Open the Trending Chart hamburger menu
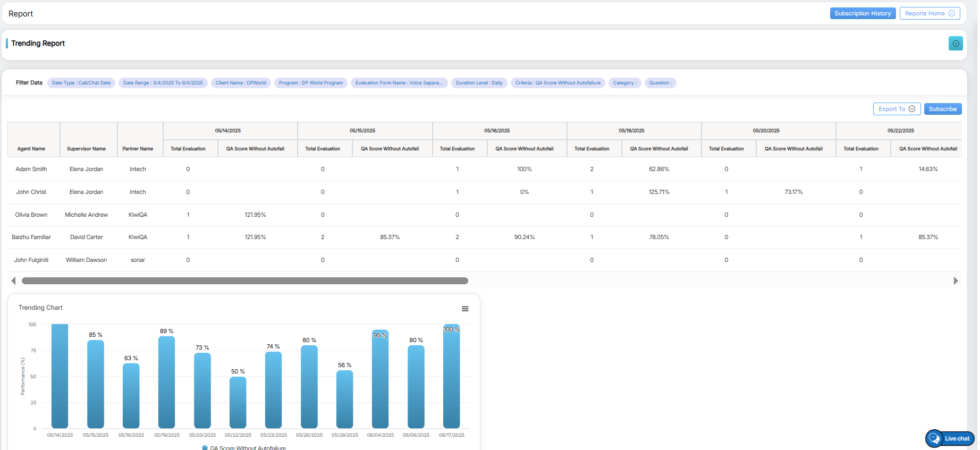The height and width of the screenshot is (450, 980). [465, 309]
